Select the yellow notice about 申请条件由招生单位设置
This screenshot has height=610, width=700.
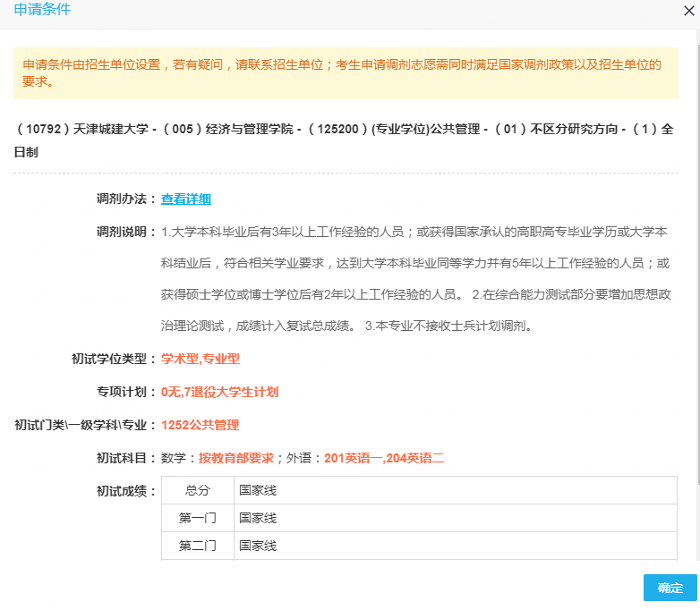pyautogui.click(x=346, y=73)
